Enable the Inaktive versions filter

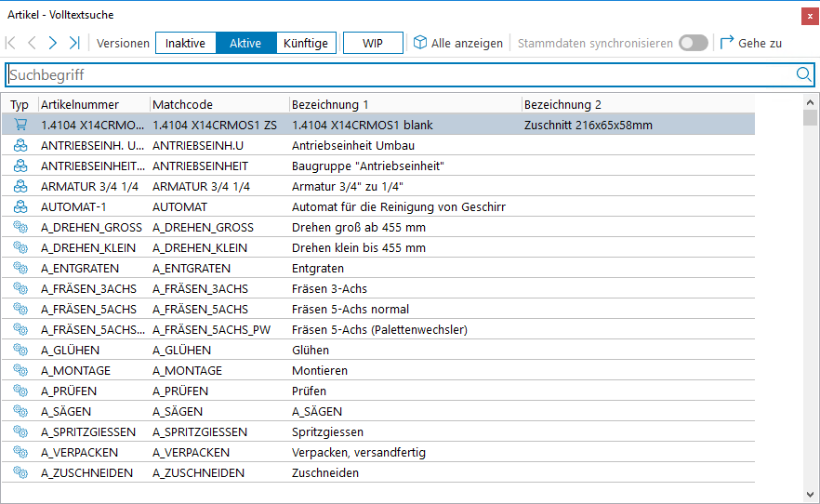(x=185, y=43)
